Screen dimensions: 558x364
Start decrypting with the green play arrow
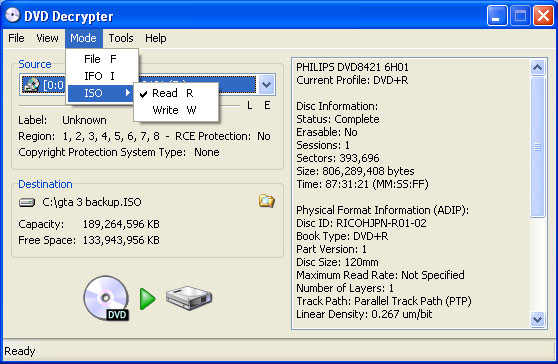click(x=147, y=299)
